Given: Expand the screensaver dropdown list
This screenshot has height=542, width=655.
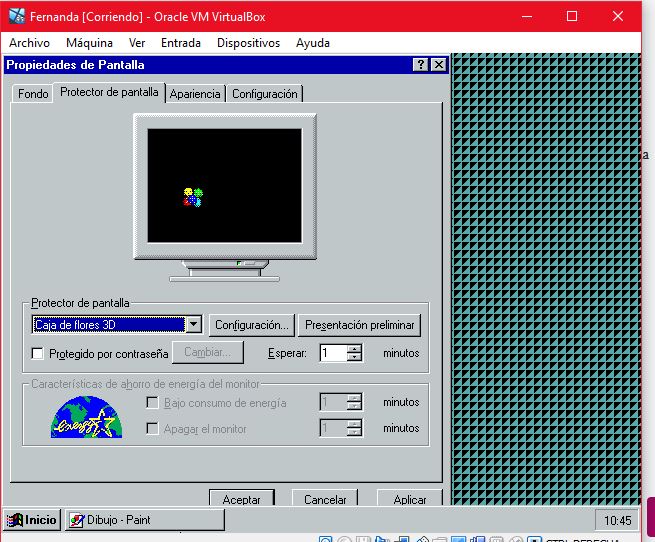Looking at the screenshot, I should point(194,325).
